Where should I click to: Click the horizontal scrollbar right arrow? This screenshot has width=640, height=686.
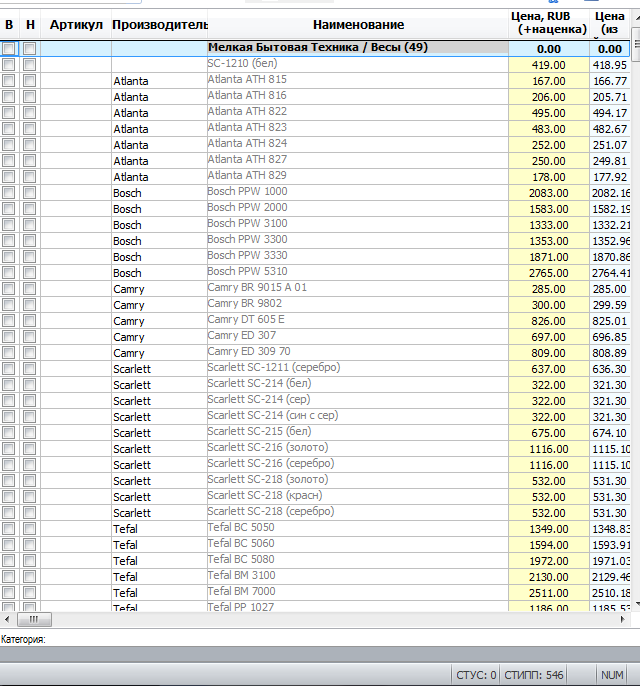point(623,619)
